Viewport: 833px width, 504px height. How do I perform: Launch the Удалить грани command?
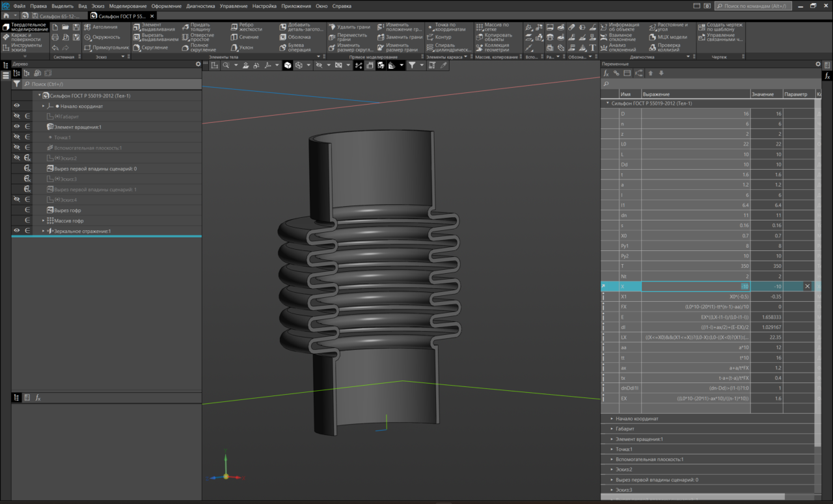click(348, 27)
